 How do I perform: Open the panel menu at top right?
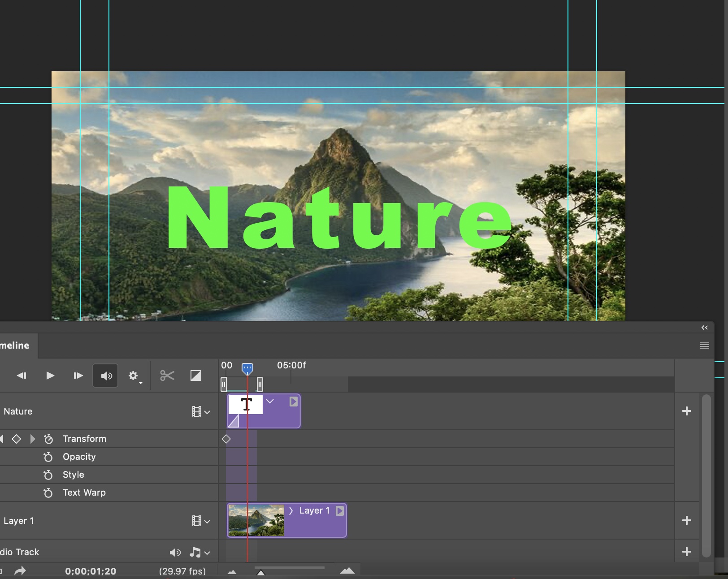coord(704,346)
